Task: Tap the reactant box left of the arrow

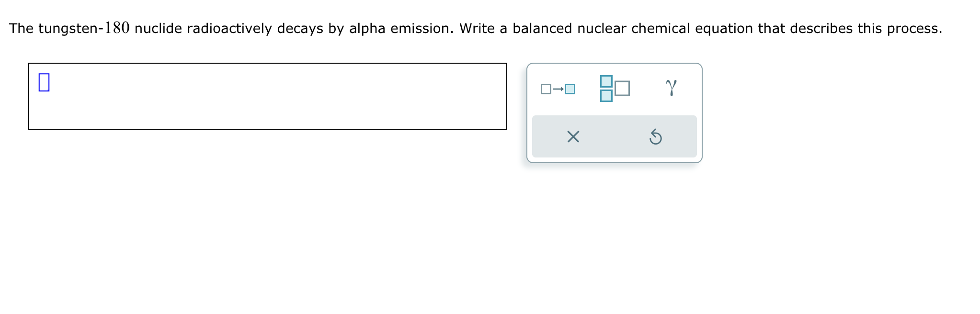Action: point(546,88)
